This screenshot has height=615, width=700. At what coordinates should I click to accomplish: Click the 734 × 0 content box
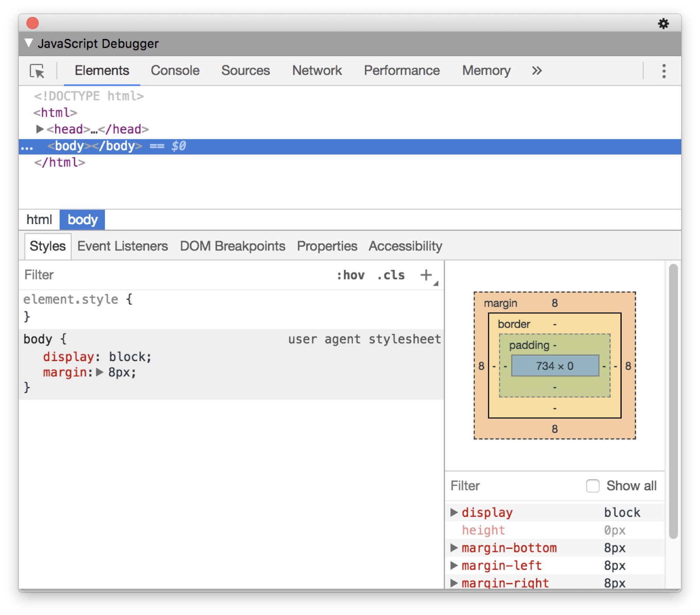tap(555, 366)
